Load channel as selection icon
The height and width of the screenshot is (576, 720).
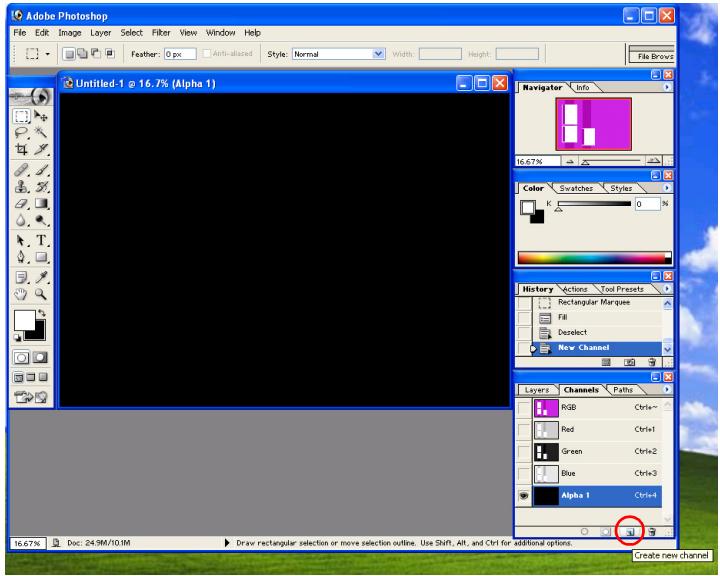click(585, 532)
